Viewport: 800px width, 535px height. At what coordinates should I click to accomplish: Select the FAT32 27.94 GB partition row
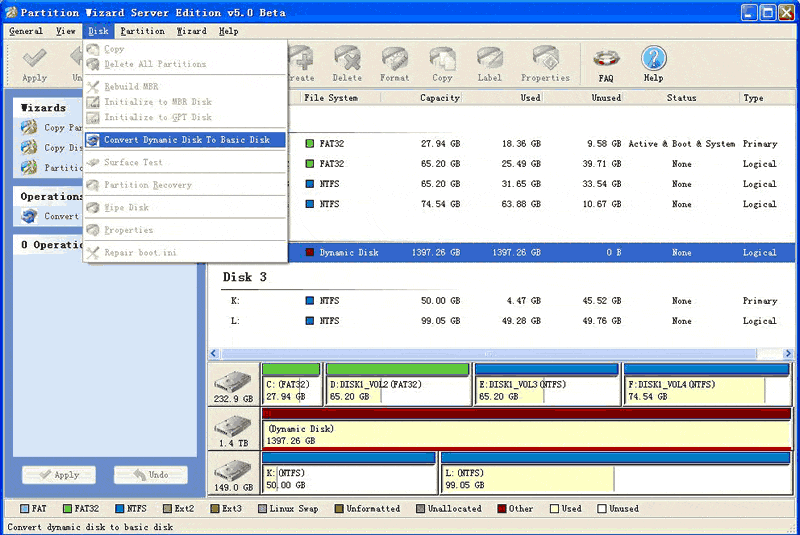tap(541, 144)
